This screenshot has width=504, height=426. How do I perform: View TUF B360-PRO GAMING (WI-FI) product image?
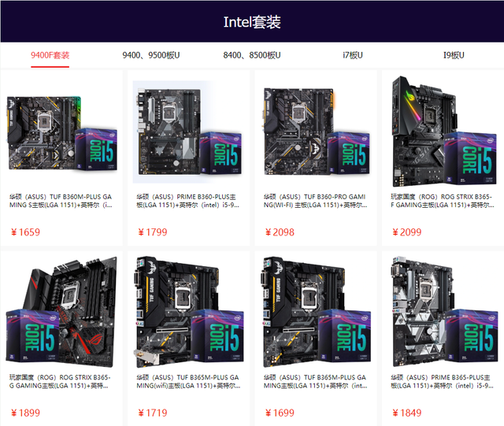tap(316, 132)
